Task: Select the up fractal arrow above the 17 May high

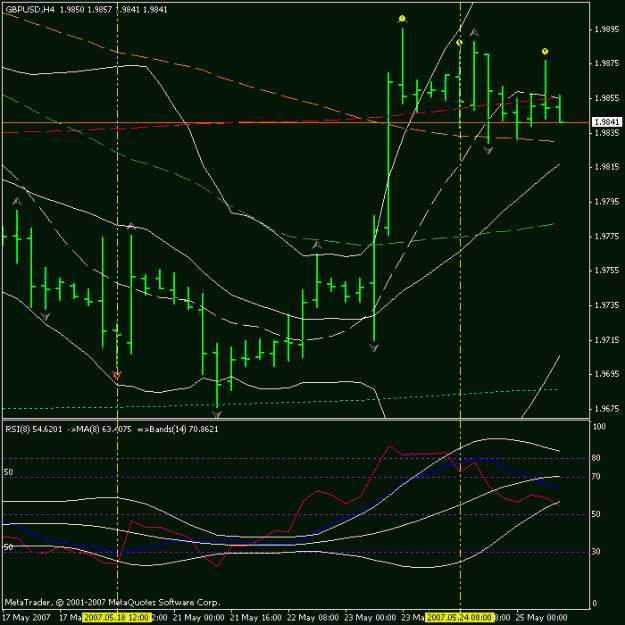Action: tap(17, 201)
